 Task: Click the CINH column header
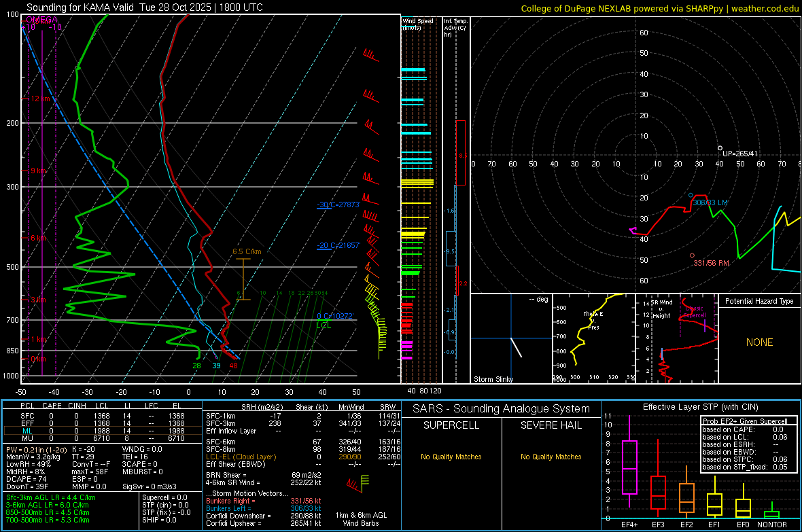point(77,406)
